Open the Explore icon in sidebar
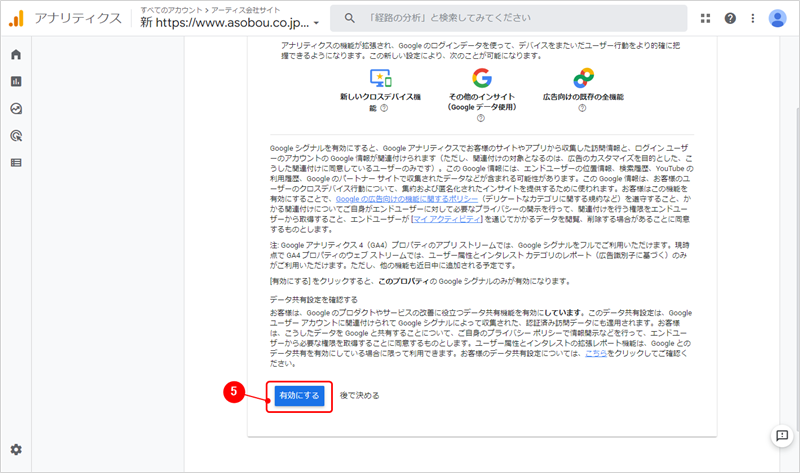 click(x=16, y=109)
